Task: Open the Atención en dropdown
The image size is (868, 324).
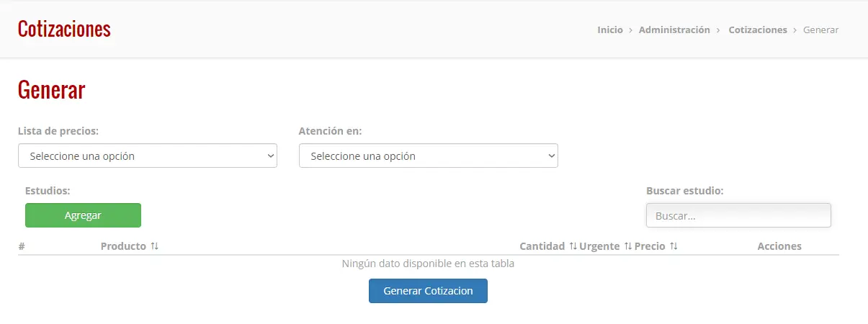Action: [x=429, y=156]
